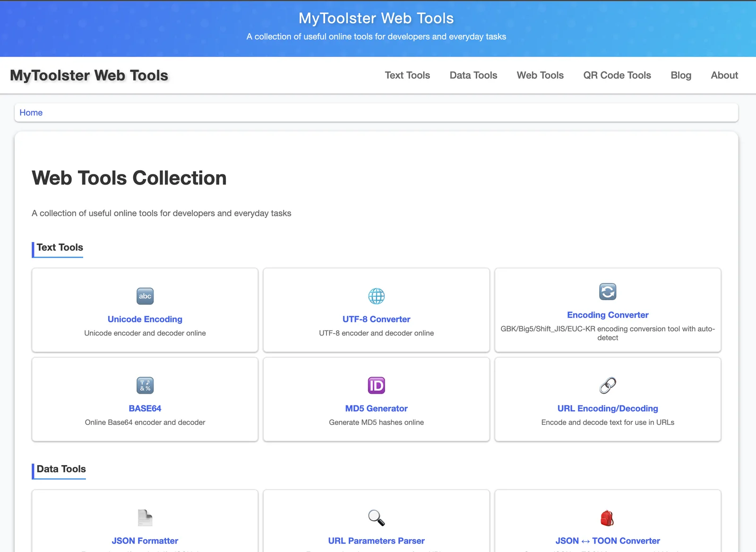Open the UTF-8 Converter link
The height and width of the screenshot is (552, 756).
coord(377,319)
